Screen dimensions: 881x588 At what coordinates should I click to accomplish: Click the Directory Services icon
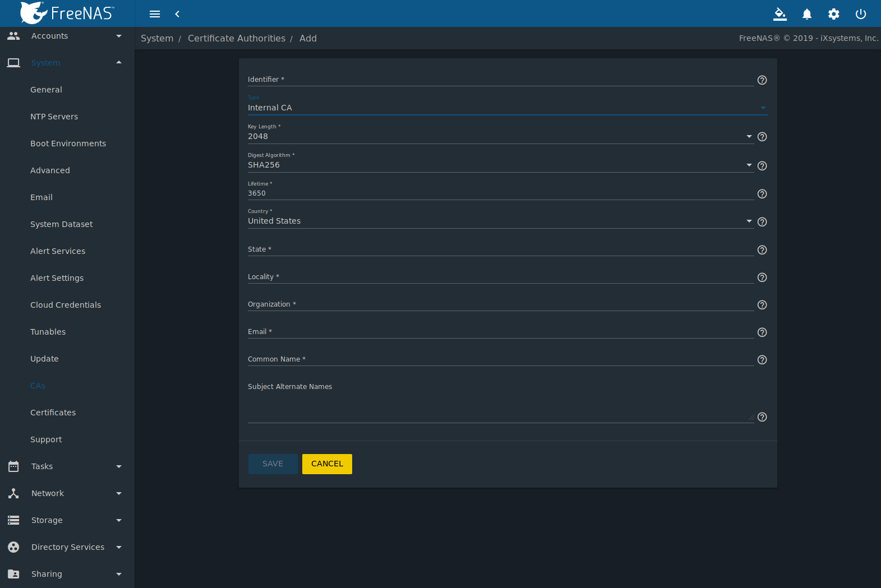click(x=13, y=547)
